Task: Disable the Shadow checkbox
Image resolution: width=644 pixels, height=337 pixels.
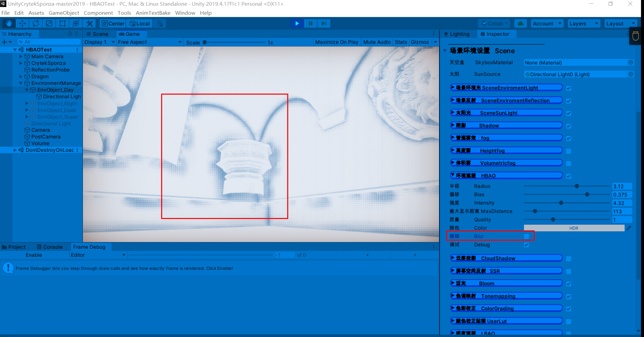Action: [x=568, y=126]
